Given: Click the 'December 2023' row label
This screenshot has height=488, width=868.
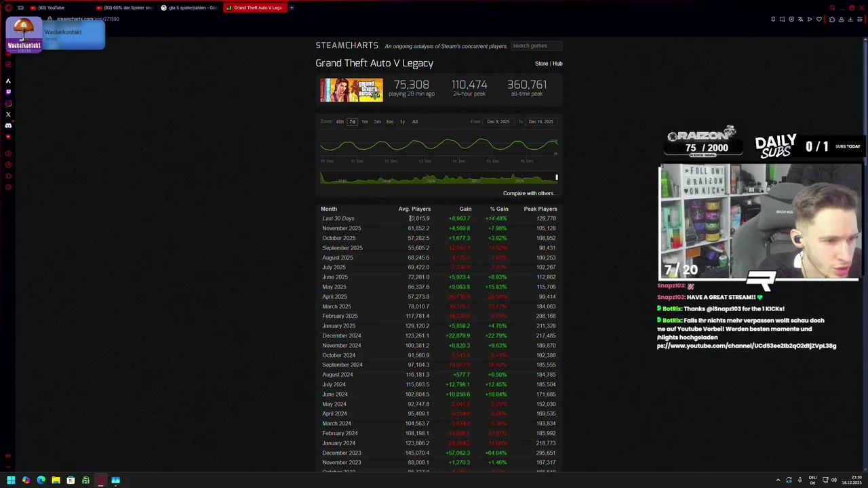Looking at the screenshot, I should [x=342, y=453].
